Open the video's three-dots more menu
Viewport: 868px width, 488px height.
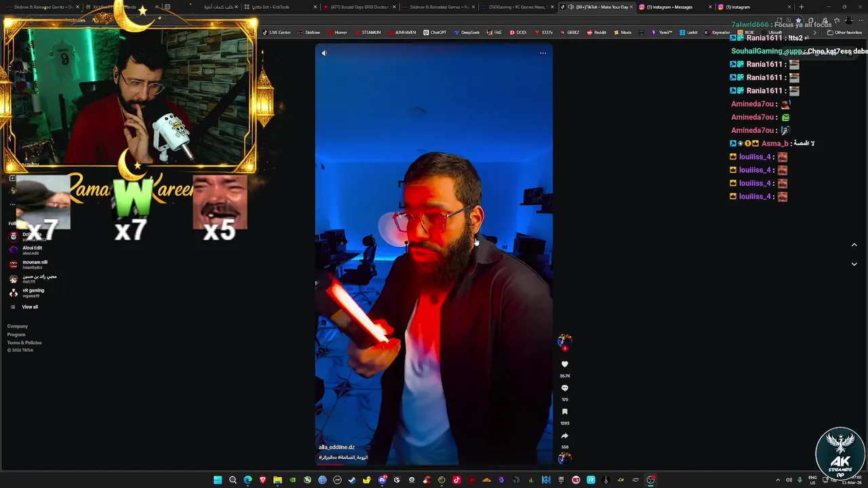542,53
